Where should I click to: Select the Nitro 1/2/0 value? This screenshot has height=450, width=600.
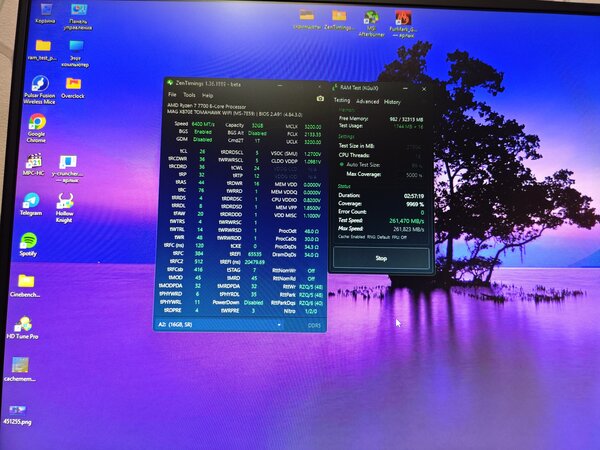tap(311, 311)
